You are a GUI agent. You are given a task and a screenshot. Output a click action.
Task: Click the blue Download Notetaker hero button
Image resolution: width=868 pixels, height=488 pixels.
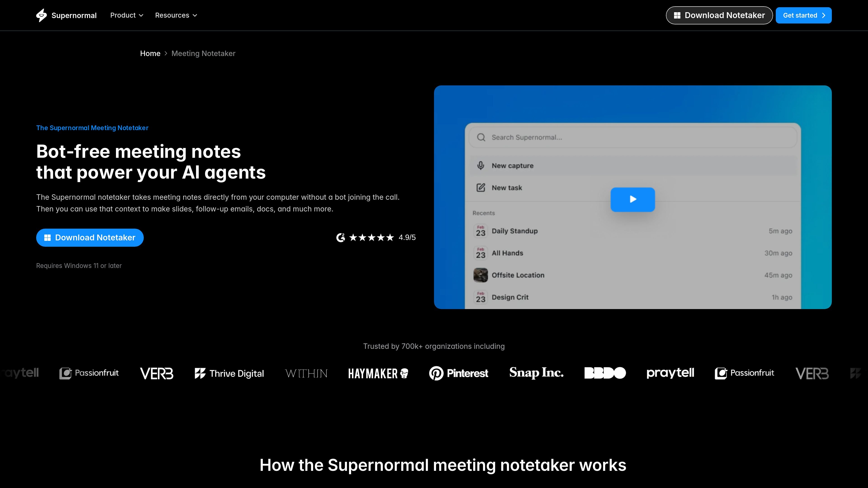90,237
